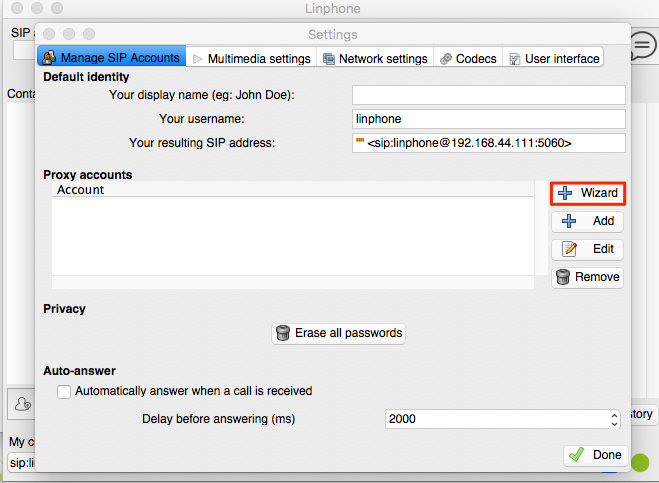659x483 pixels.
Task: Click Done to close Settings
Action: pos(596,455)
